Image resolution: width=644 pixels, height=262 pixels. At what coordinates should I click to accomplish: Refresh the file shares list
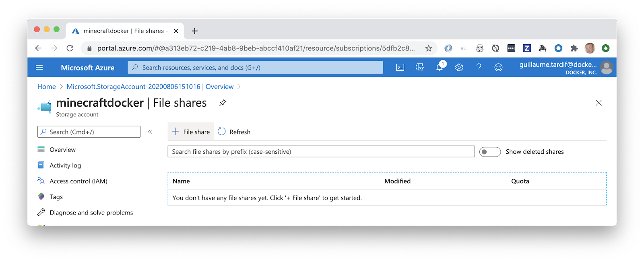tap(234, 132)
